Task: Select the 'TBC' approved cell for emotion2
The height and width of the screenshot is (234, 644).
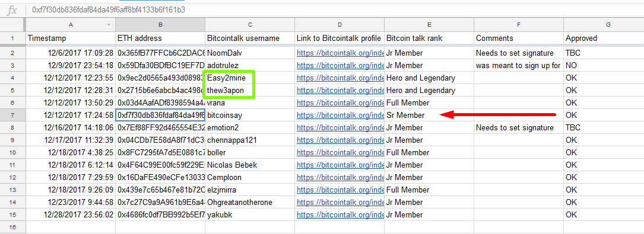Action: click(x=604, y=127)
